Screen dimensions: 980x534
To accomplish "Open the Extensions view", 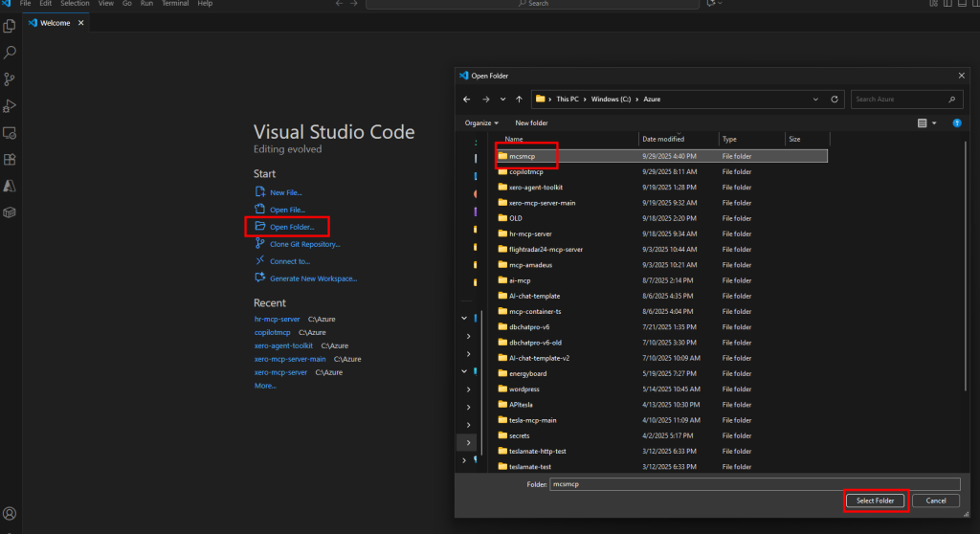I will pos(11,160).
